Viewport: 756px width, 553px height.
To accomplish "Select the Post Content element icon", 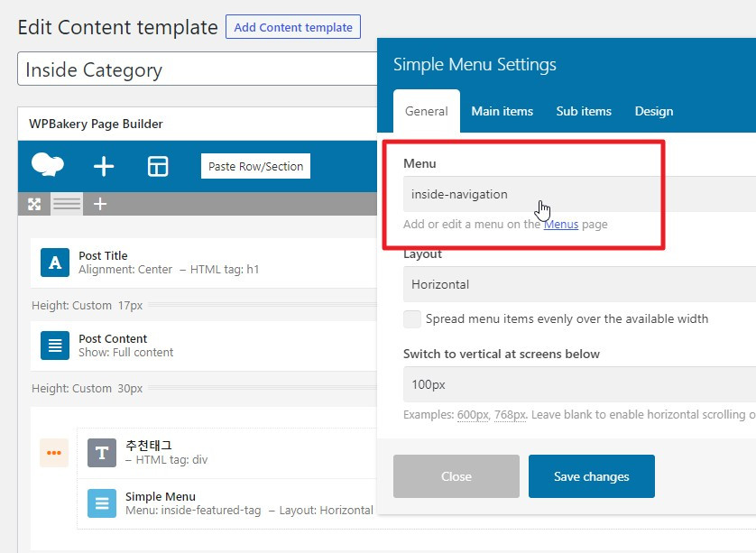I will coord(55,346).
